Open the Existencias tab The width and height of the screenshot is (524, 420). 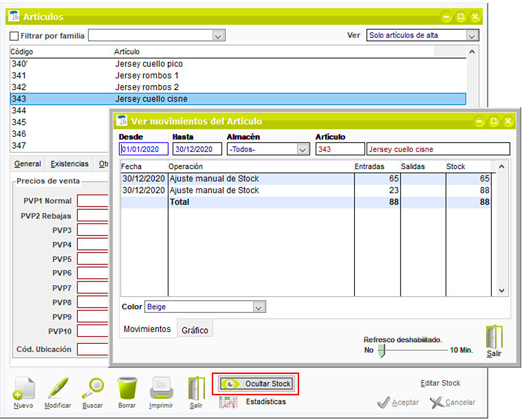coord(69,164)
